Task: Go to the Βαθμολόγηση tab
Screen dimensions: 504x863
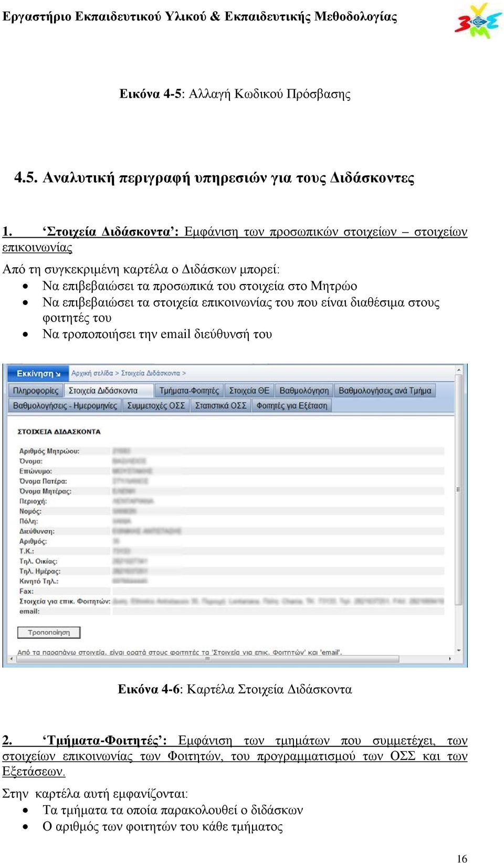Action: coord(304,391)
